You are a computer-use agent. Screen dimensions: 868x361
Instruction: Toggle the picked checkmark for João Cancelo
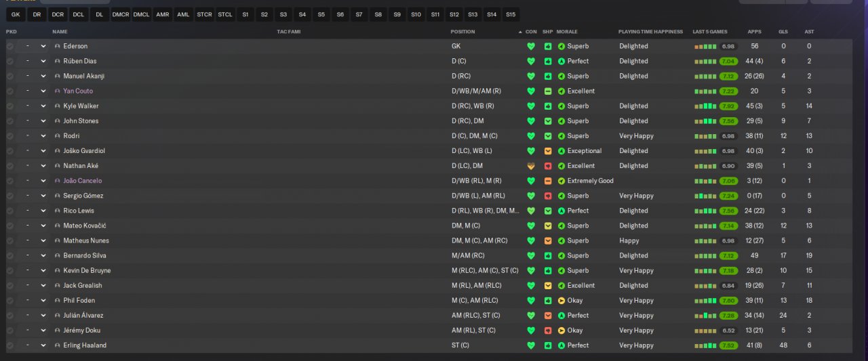click(9, 181)
